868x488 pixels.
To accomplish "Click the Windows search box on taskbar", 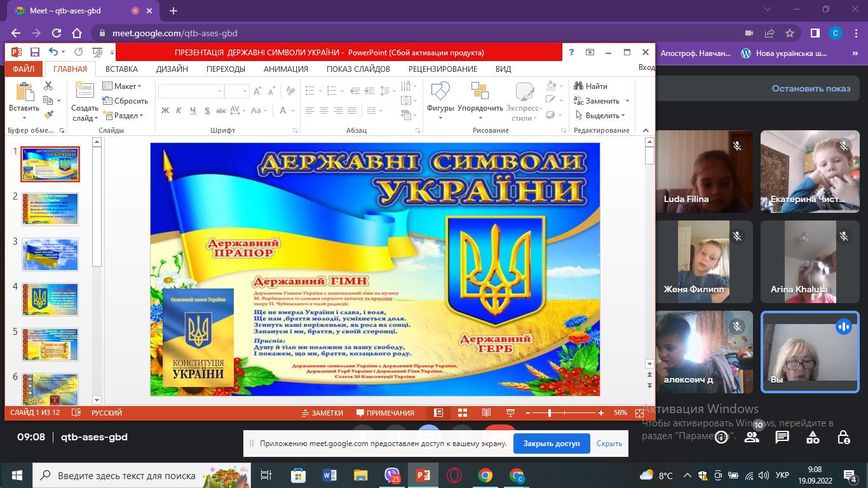I will [x=142, y=475].
